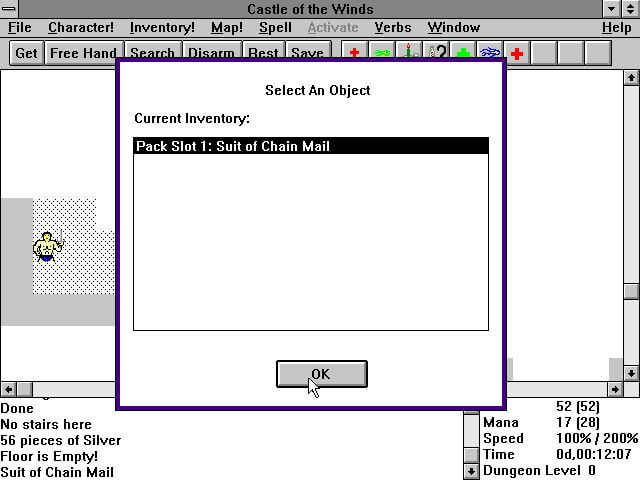Viewport: 640px width, 480px height.
Task: Click the 'Floor is Empty!' message line
Action: point(49,456)
